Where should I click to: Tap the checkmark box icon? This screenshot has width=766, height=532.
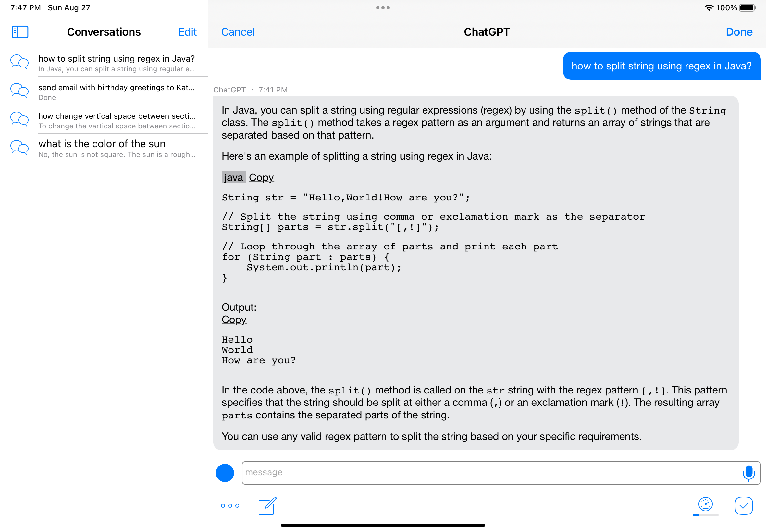click(743, 506)
